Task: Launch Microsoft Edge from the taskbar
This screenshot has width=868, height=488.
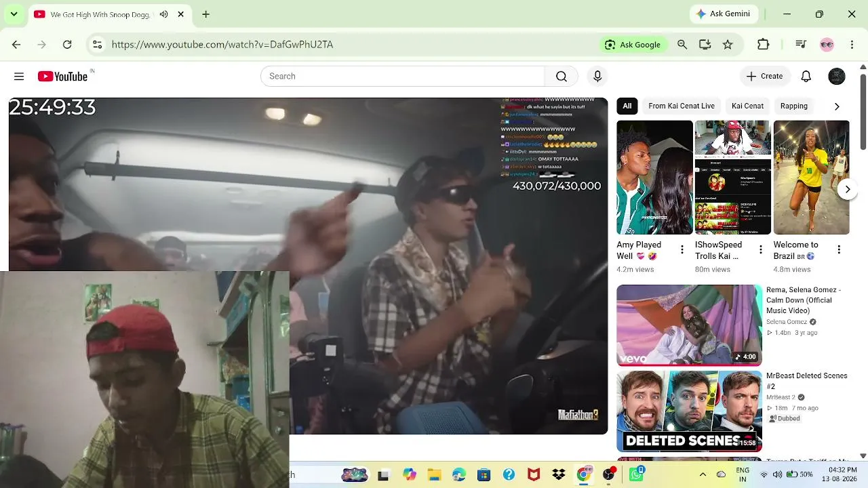Action: 459,475
